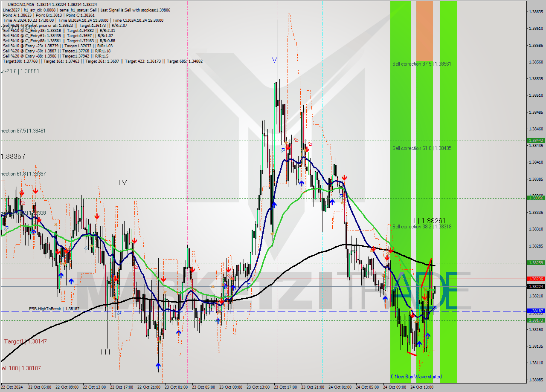546x392 pixels.
Task: Click 1.38410 on the price axis
Action: pyautogui.click(x=536, y=162)
